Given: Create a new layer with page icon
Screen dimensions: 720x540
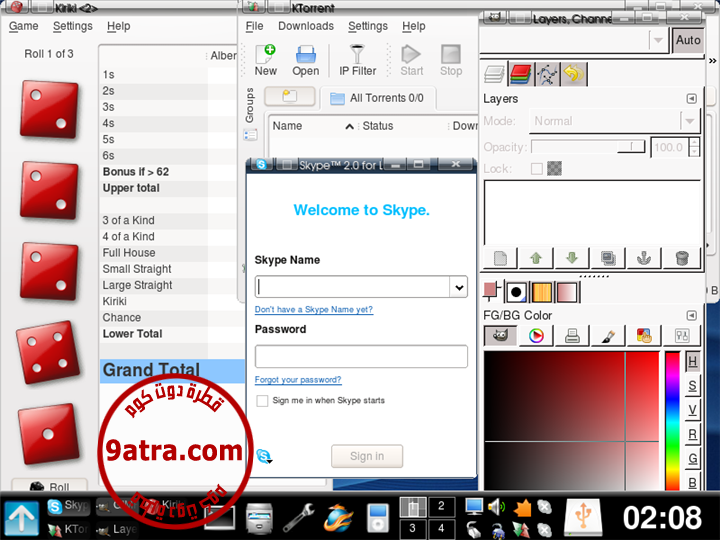Looking at the screenshot, I should tap(501, 258).
